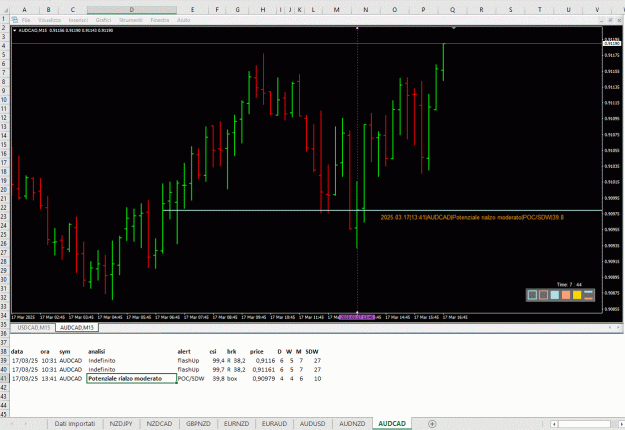The height and width of the screenshot is (430, 625).
Task: Open the Inserisci menu
Action: pos(78,20)
